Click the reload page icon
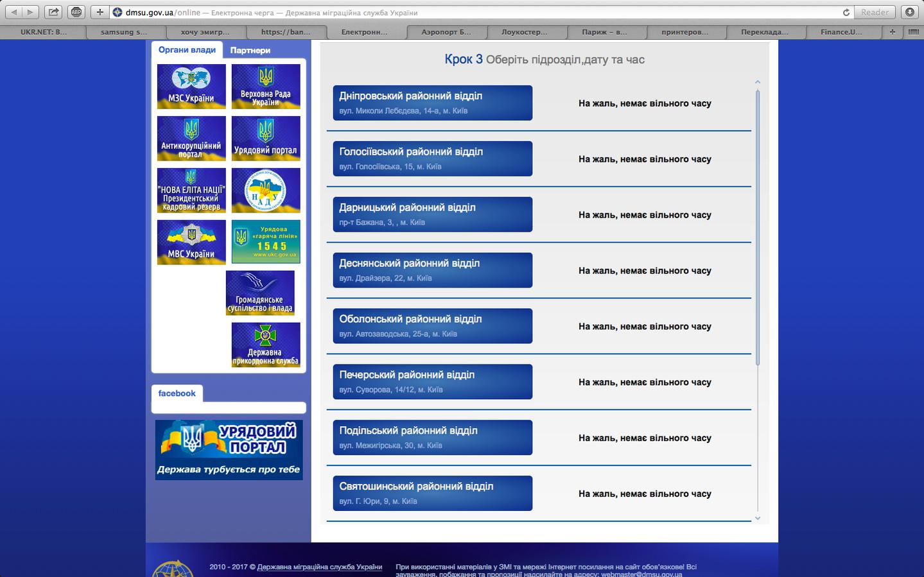The width and height of the screenshot is (924, 577). [846, 12]
